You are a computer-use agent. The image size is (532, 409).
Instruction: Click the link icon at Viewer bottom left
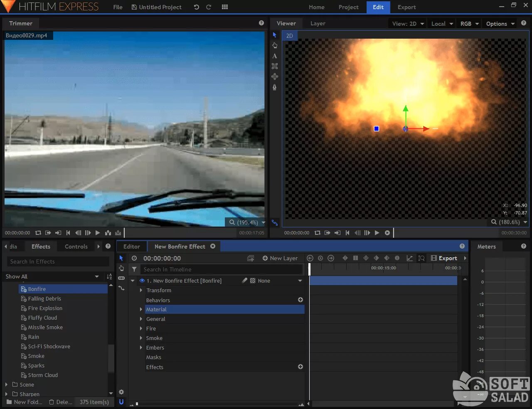click(275, 223)
